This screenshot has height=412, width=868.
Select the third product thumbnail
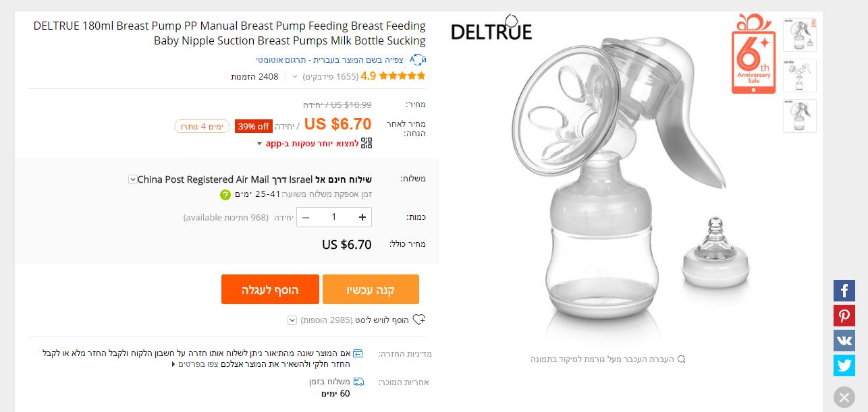(800, 116)
